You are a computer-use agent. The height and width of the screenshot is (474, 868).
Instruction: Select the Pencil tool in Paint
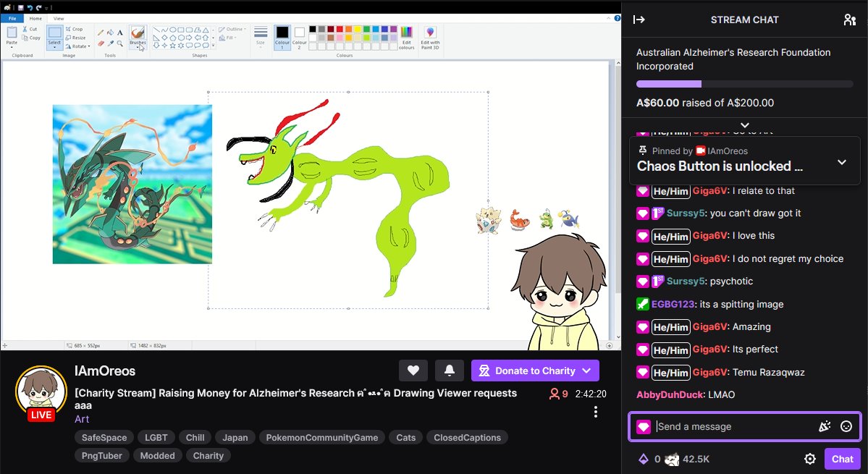click(100, 33)
